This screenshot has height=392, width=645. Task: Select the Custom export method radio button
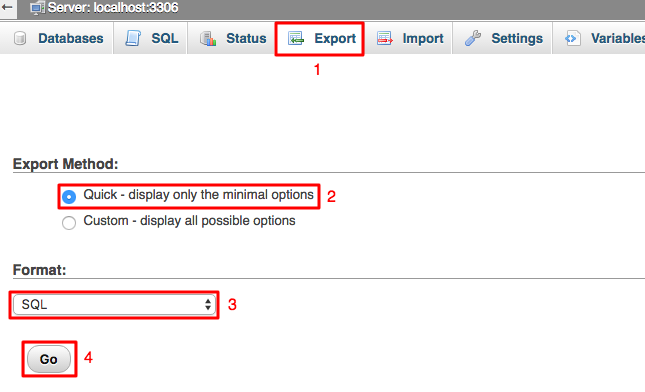pyautogui.click(x=69, y=223)
